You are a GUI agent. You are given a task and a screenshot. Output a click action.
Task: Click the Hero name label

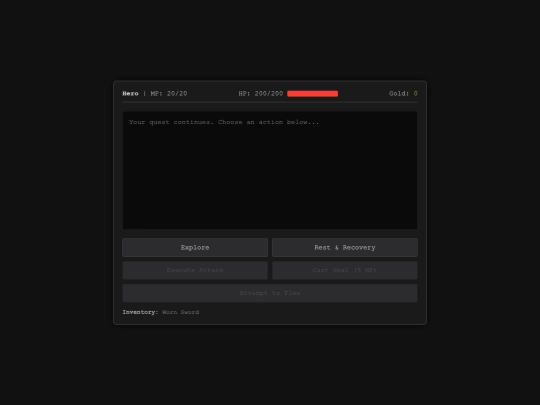(x=131, y=94)
